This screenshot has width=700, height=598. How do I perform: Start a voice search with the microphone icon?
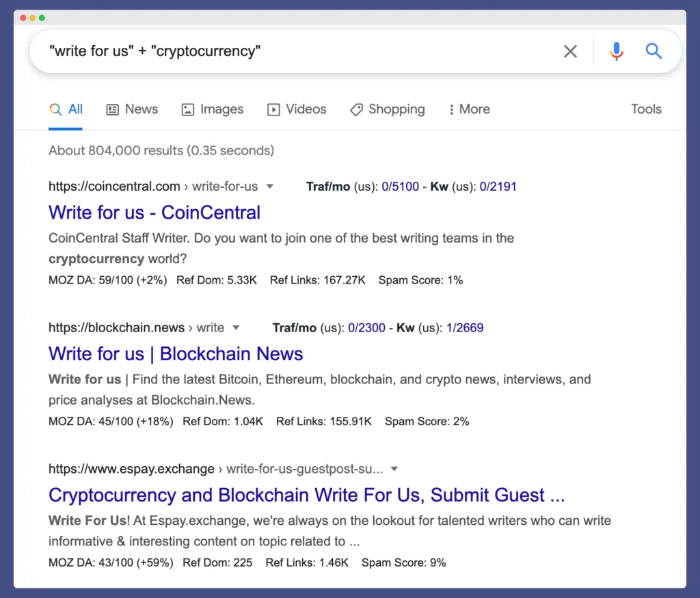(x=616, y=51)
